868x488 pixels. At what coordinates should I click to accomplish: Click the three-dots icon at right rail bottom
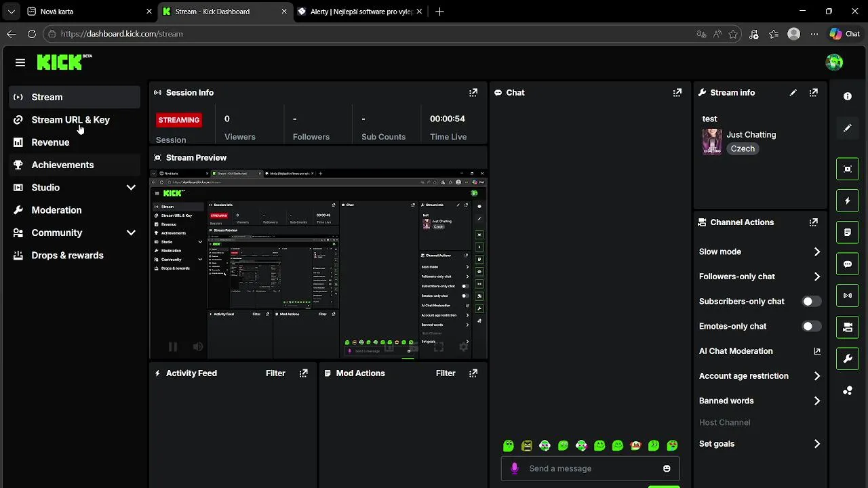pyautogui.click(x=848, y=390)
